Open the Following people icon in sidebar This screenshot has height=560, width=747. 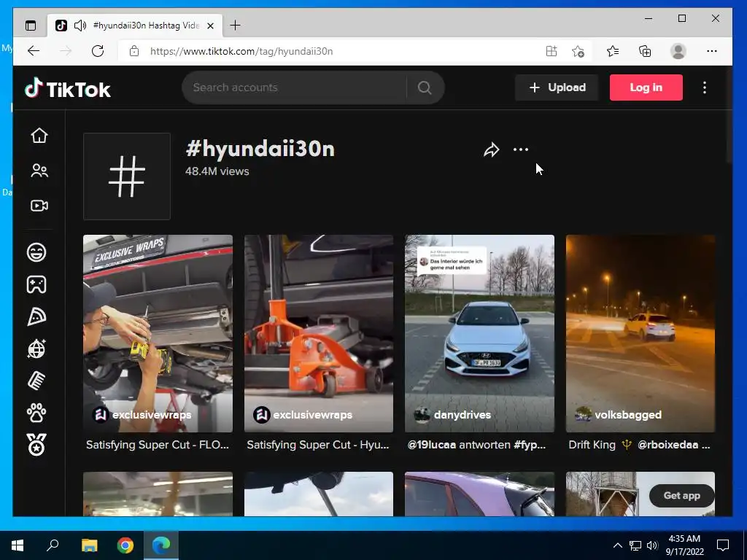(39, 171)
